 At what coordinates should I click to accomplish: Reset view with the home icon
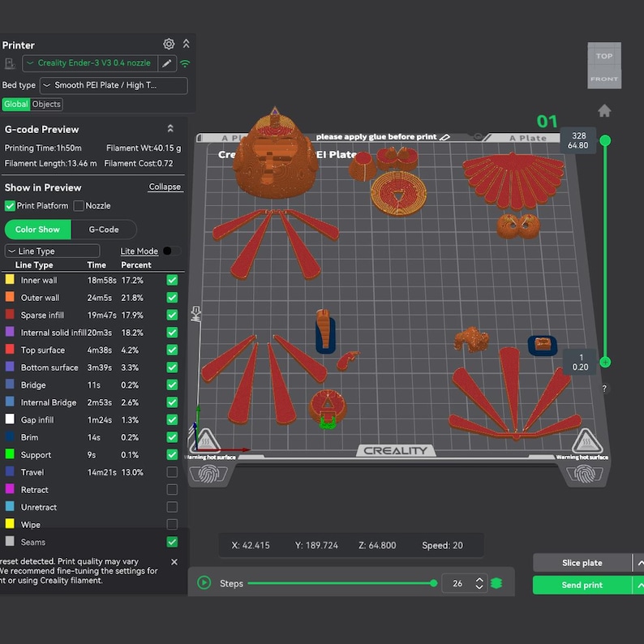(604, 110)
